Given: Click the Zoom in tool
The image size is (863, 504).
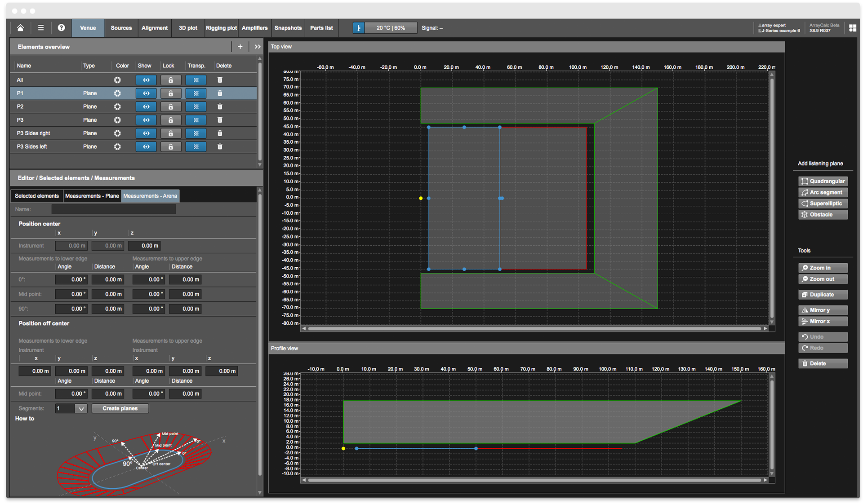Looking at the screenshot, I should pos(823,268).
